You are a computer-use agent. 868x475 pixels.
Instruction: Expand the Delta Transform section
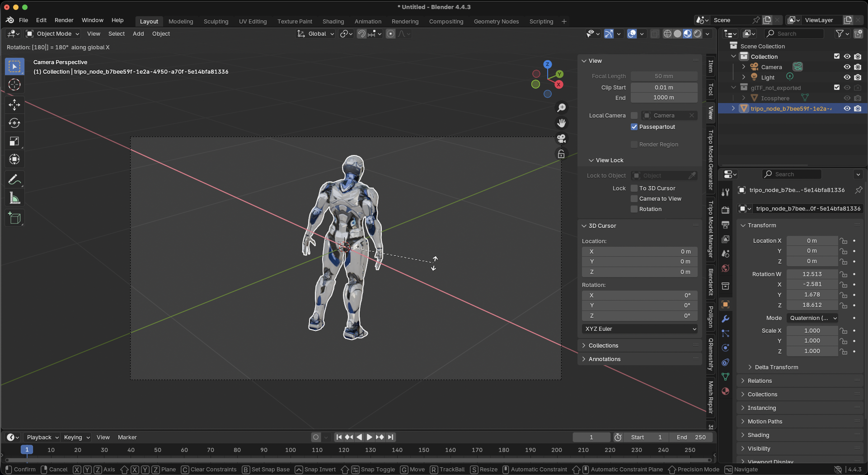776,367
